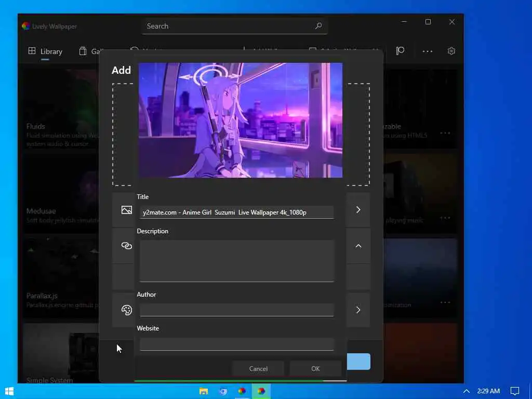Viewport: 532px width, 399px height.
Task: Click the picture icon beside the Title field
Action: coord(127,210)
